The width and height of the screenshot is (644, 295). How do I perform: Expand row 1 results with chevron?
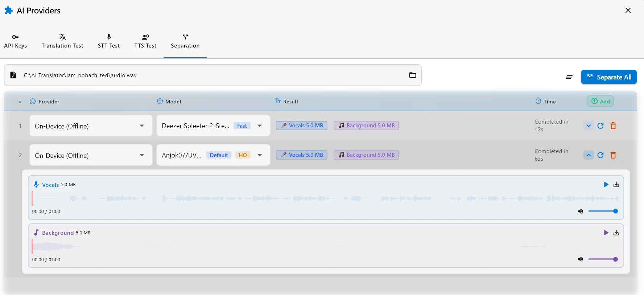click(589, 126)
